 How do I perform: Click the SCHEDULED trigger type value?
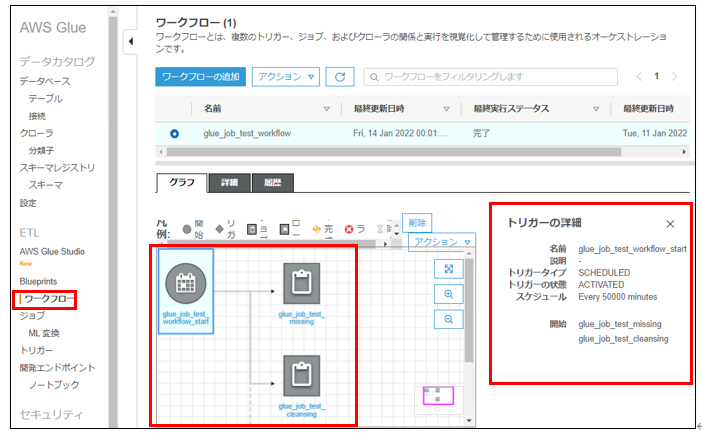604,273
